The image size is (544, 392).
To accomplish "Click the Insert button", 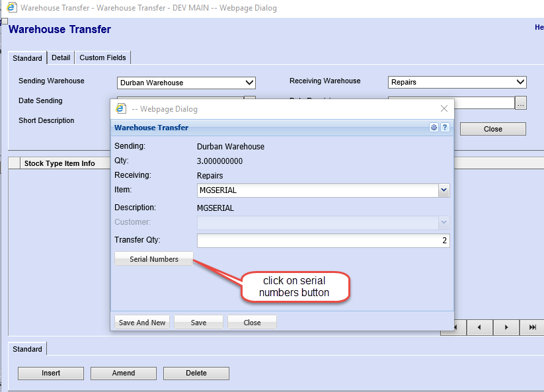I will 51,373.
